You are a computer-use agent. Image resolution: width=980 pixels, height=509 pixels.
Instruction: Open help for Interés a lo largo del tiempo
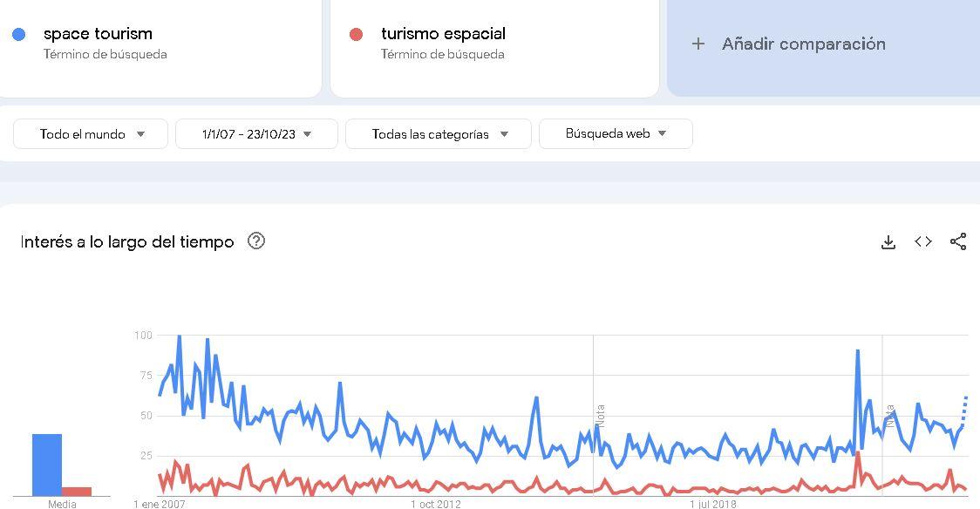coord(256,241)
